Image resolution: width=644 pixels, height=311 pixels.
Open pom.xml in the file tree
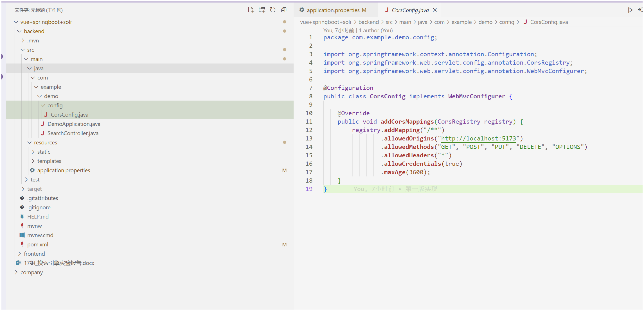point(38,244)
